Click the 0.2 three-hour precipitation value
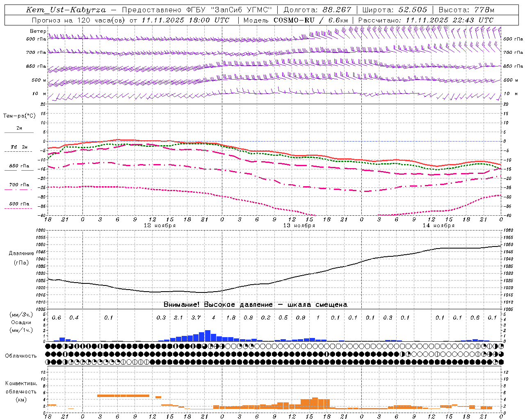525x420 pixels. click(x=266, y=317)
